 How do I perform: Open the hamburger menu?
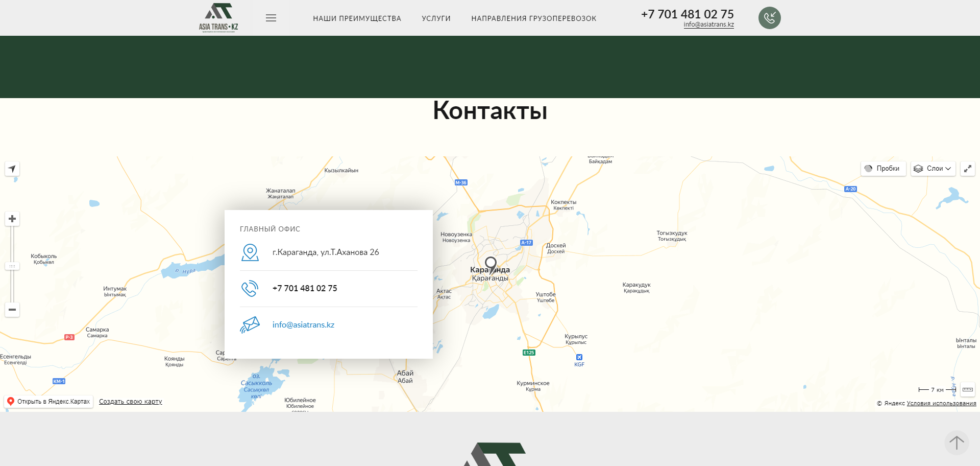[271, 18]
